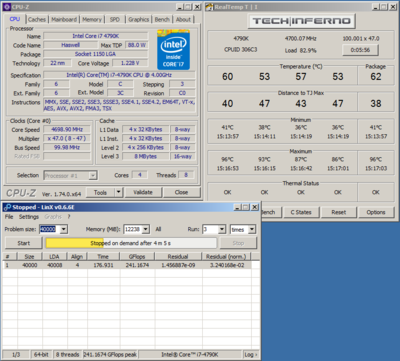This screenshot has height=361, width=400.
Task: Click the CPU-Z title bar icon
Action: pyautogui.click(x=7, y=7)
